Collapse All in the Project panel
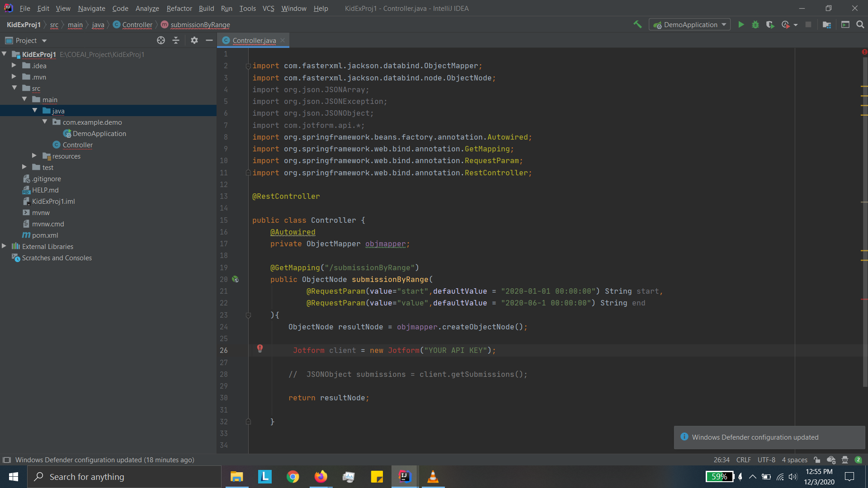This screenshot has height=488, width=868. point(176,40)
